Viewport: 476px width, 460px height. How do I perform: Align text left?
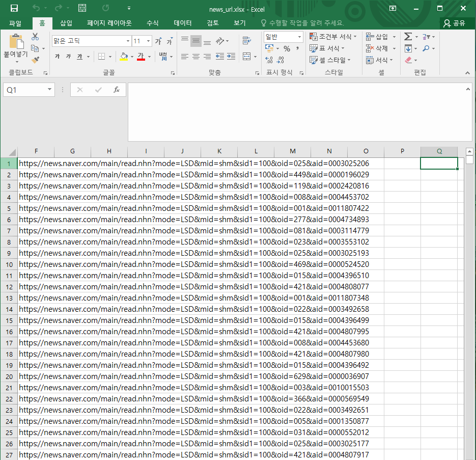coord(185,57)
